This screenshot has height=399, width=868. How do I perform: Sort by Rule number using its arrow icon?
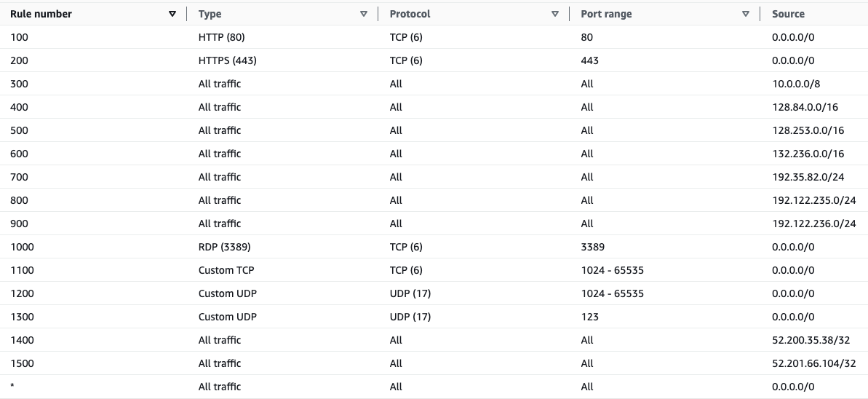172,14
